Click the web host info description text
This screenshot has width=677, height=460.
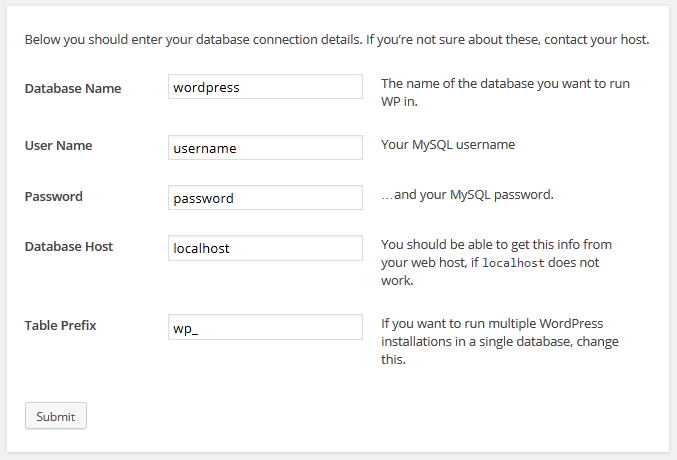tap(496, 245)
